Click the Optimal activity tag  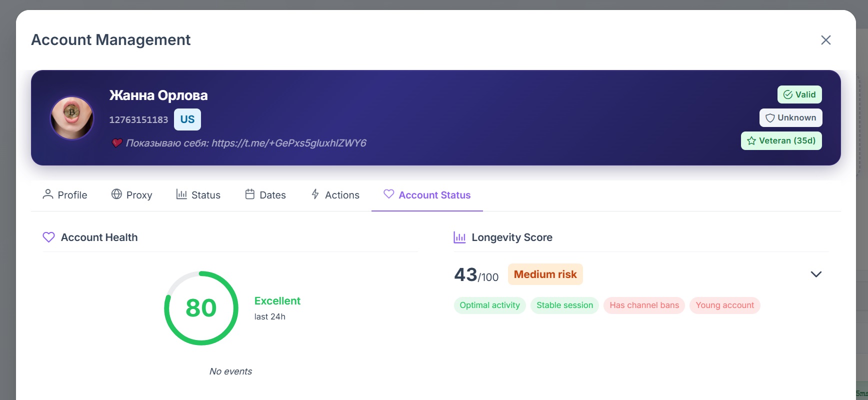pos(490,305)
